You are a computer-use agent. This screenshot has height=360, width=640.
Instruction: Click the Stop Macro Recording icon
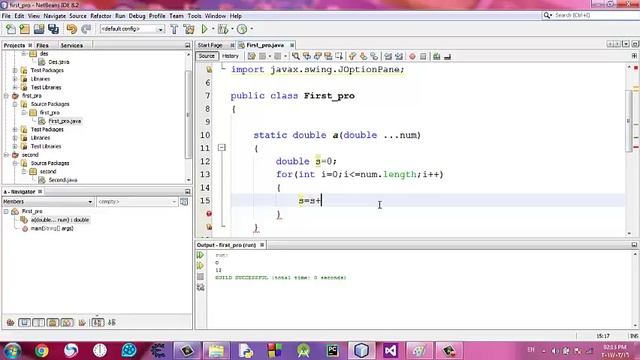point(423,56)
